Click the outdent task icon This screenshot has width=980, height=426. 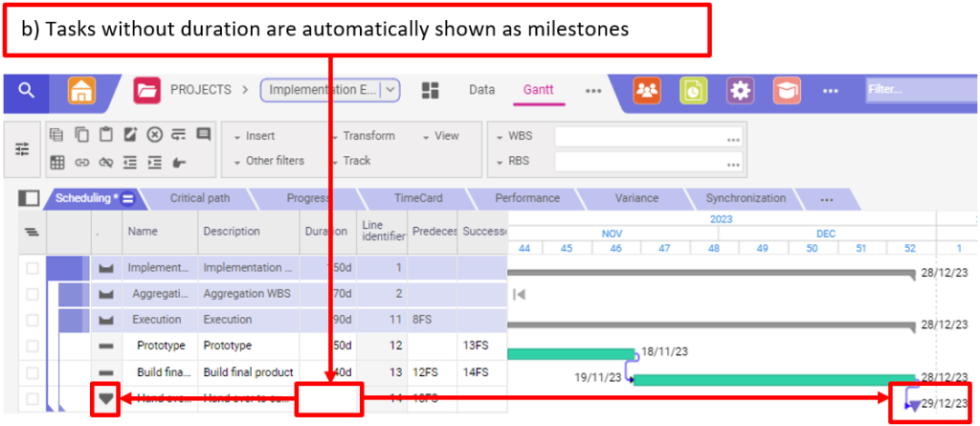click(x=130, y=162)
